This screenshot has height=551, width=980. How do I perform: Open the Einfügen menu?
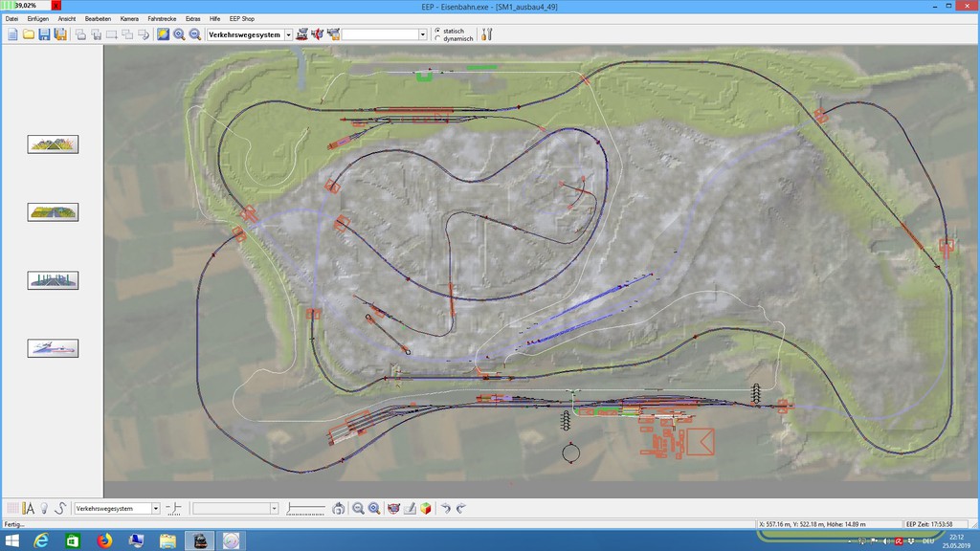click(x=38, y=19)
